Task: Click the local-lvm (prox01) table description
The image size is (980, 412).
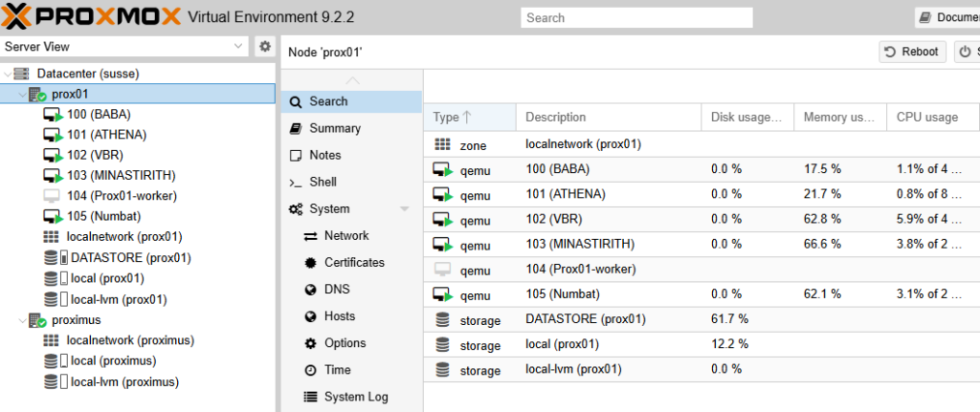Action: click(x=574, y=370)
